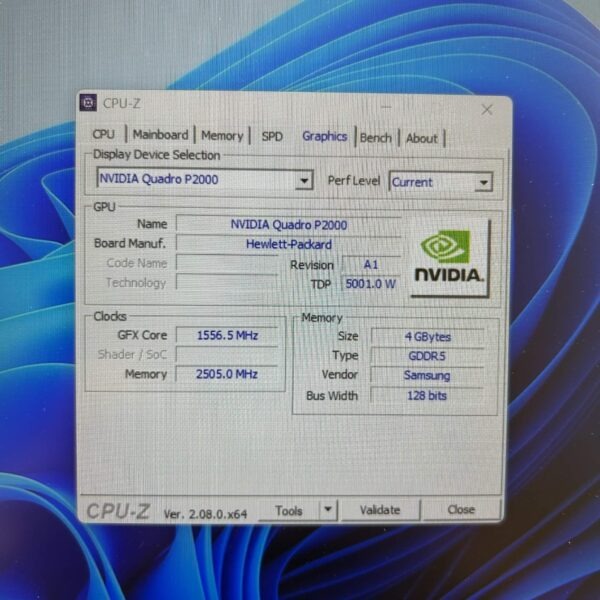
Task: Open the Perf Level Current combo box
Action: point(440,182)
